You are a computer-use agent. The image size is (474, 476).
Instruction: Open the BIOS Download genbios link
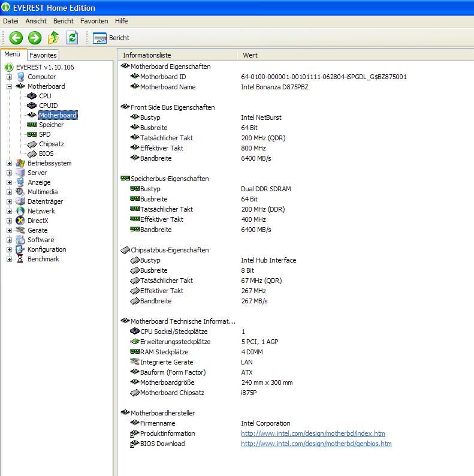click(x=316, y=444)
